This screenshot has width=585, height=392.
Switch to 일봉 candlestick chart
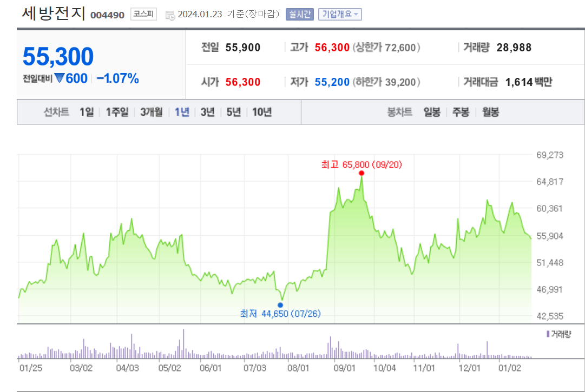coord(432,112)
